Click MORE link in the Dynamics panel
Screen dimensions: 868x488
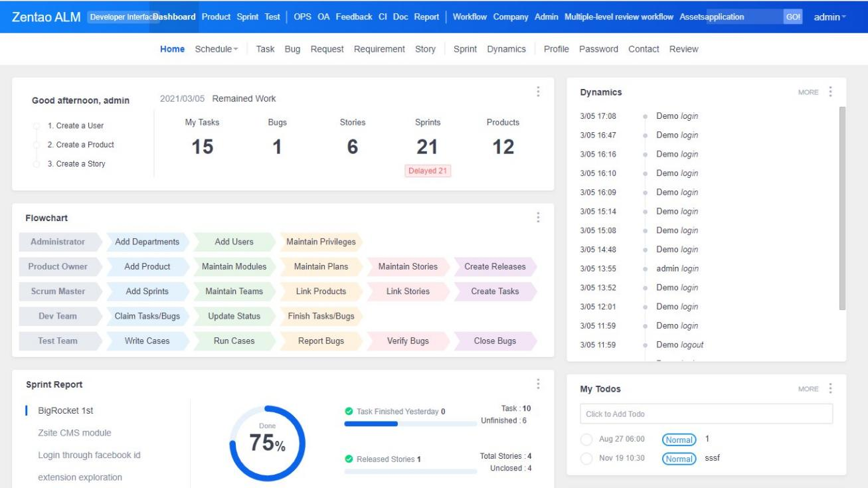tap(808, 92)
